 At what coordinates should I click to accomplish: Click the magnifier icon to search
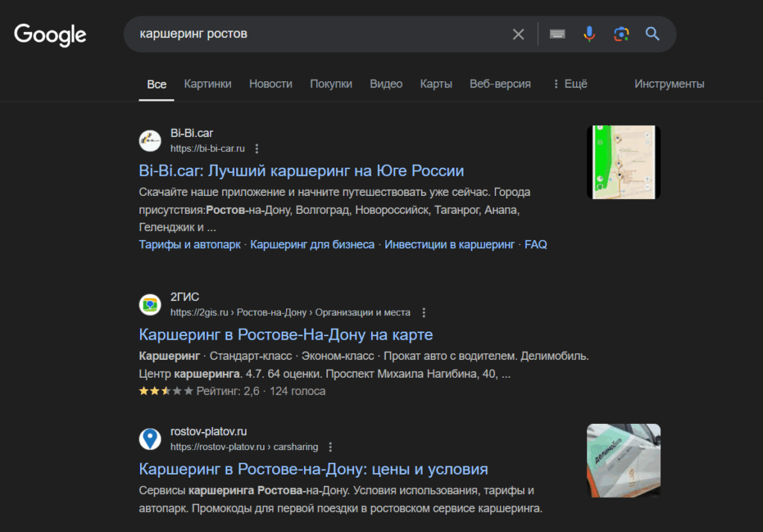point(652,34)
